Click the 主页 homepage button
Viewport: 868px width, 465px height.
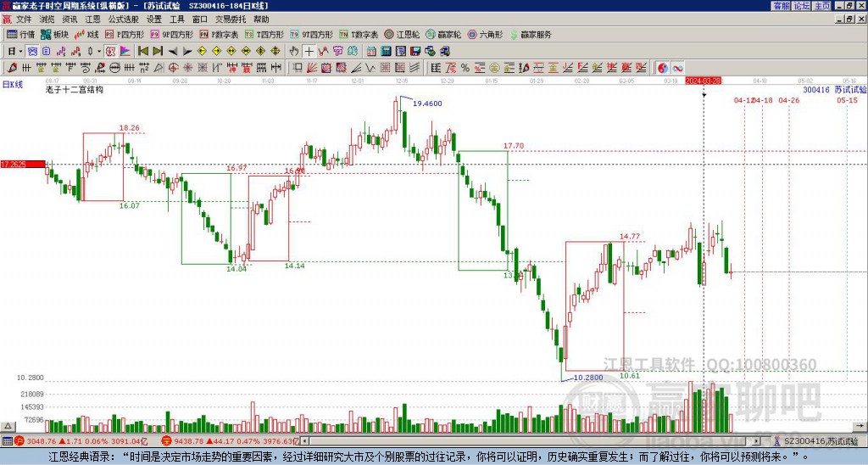click(821, 6)
